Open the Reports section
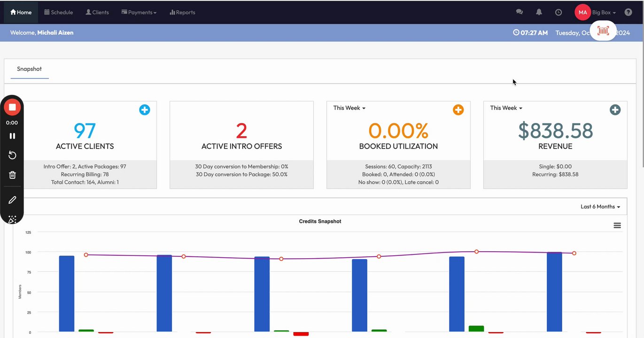 tap(182, 12)
